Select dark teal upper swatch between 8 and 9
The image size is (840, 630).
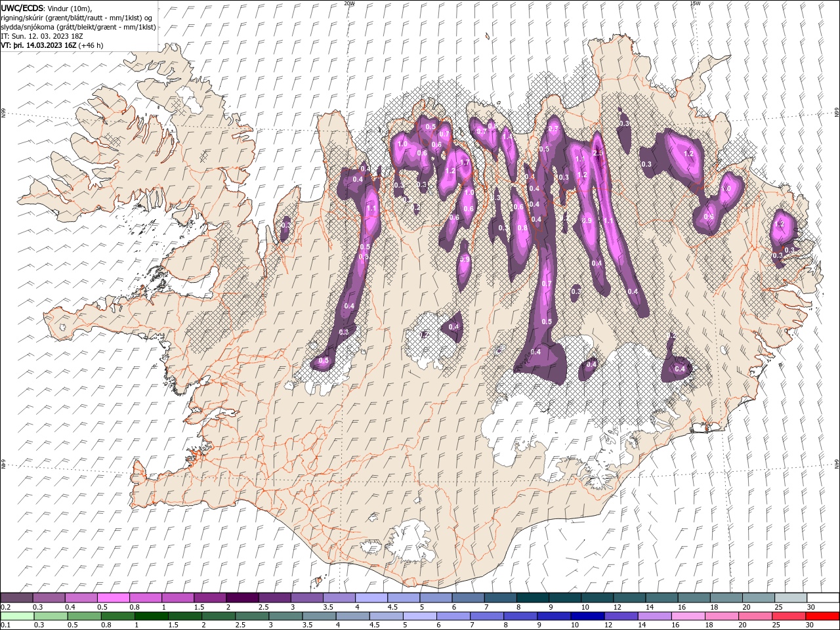click(x=532, y=598)
